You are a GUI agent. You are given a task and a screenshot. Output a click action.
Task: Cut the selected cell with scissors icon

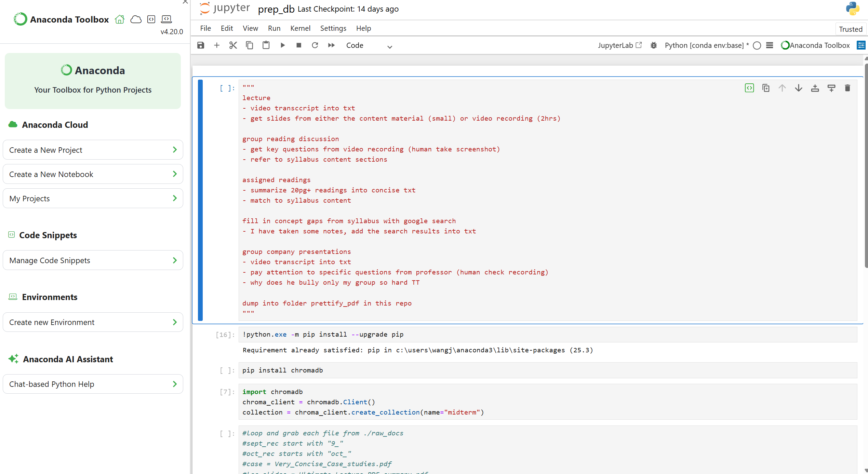tap(233, 45)
